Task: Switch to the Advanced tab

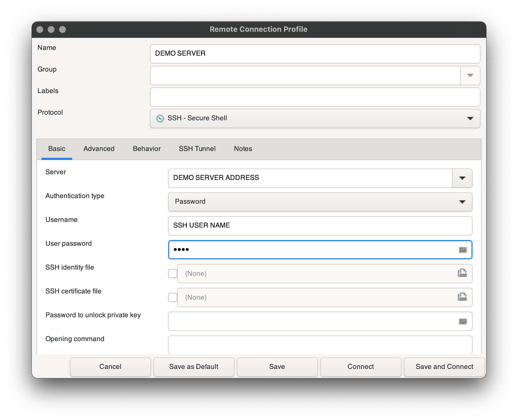Action: [99, 149]
